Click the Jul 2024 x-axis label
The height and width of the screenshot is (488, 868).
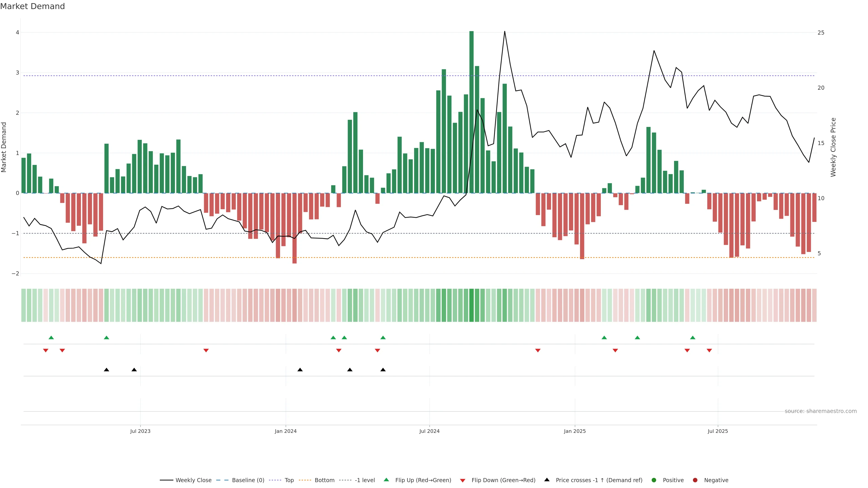(429, 432)
